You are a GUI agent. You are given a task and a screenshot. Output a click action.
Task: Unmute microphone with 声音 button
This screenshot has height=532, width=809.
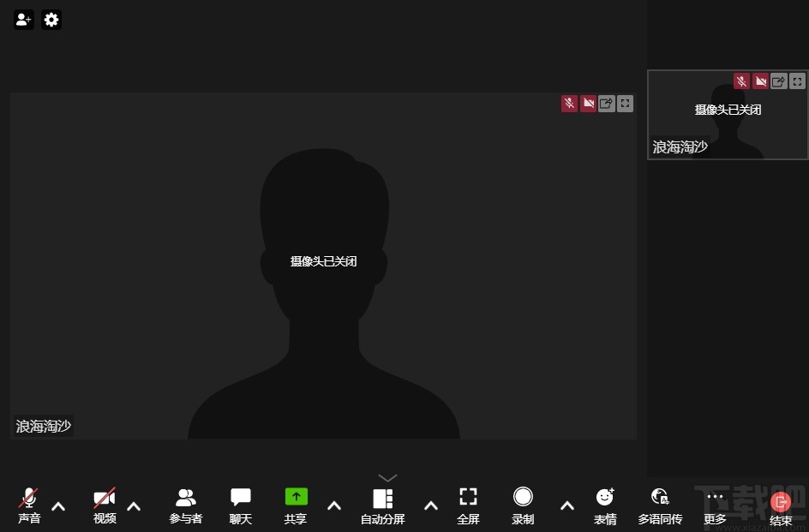[x=29, y=505]
